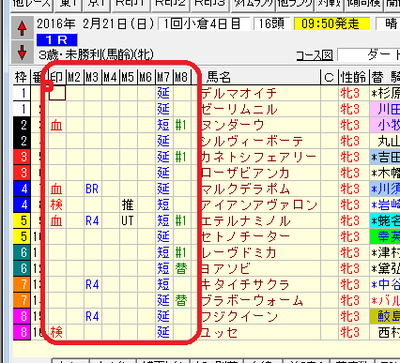The image size is (400, 363).
Task: Select horse エテルナミノル
Action: tap(245, 221)
